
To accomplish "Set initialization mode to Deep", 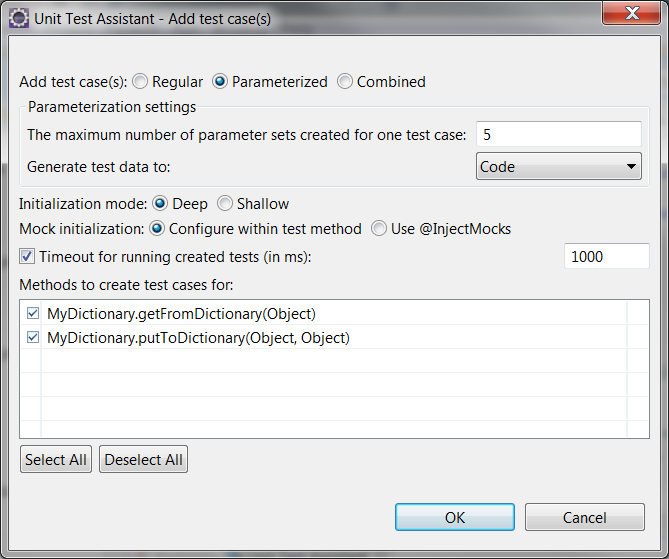I will [x=160, y=204].
